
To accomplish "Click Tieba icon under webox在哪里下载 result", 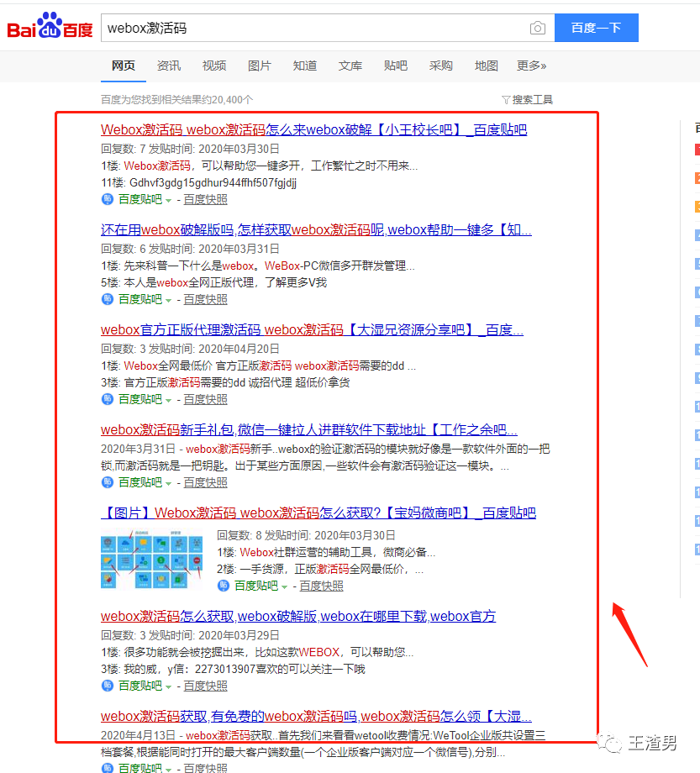I will pos(107,686).
